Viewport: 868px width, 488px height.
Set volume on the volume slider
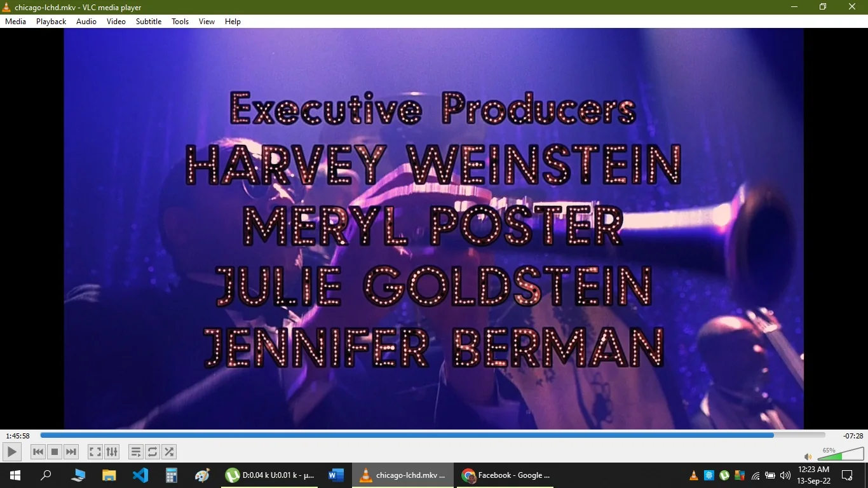841,454
